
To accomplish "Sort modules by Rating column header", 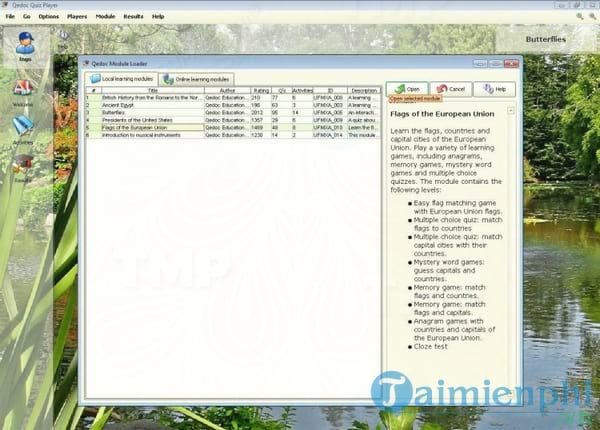I will pos(261,90).
